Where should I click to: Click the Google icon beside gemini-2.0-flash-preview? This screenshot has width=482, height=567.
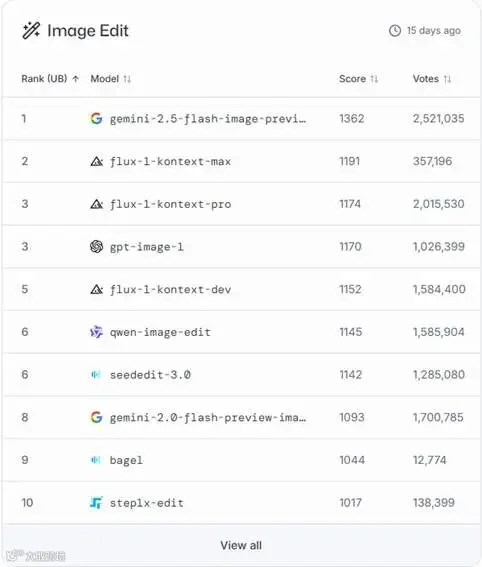pos(96,417)
